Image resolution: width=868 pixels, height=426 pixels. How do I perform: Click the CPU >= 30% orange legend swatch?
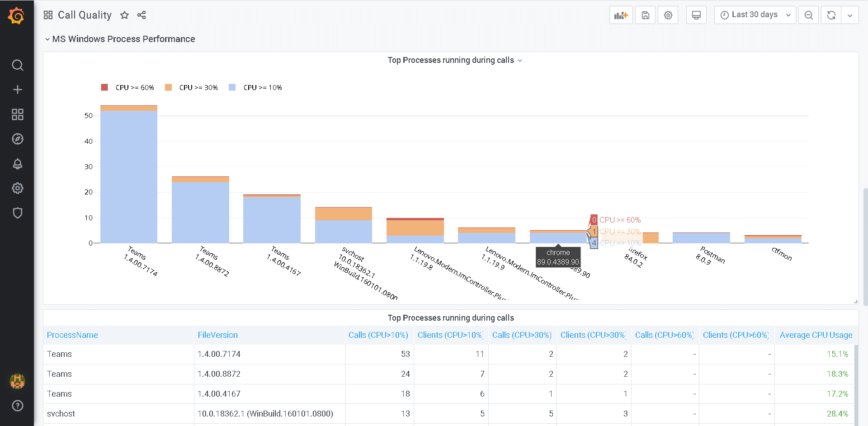[x=169, y=88]
